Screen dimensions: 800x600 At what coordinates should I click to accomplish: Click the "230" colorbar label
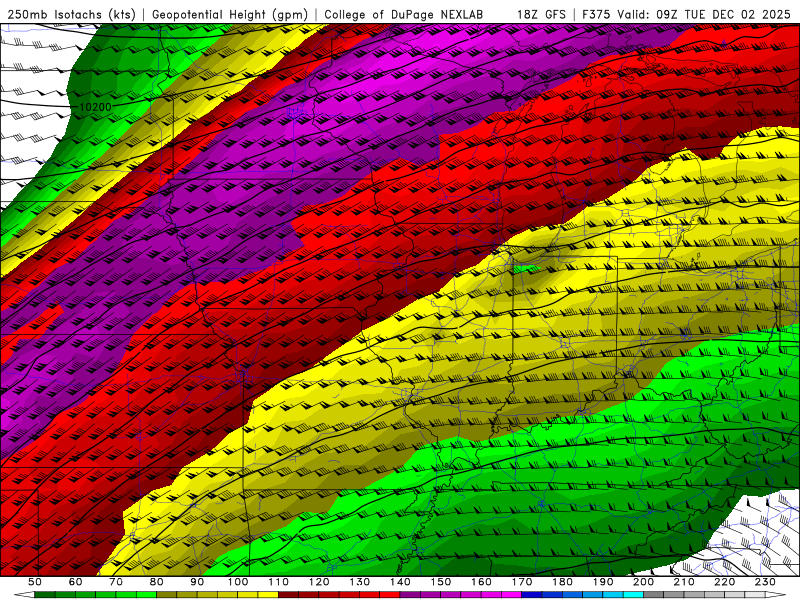(765, 582)
